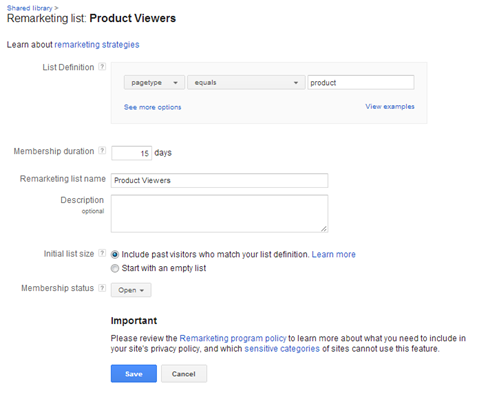
Task: Click the Description text area
Action: 219,214
